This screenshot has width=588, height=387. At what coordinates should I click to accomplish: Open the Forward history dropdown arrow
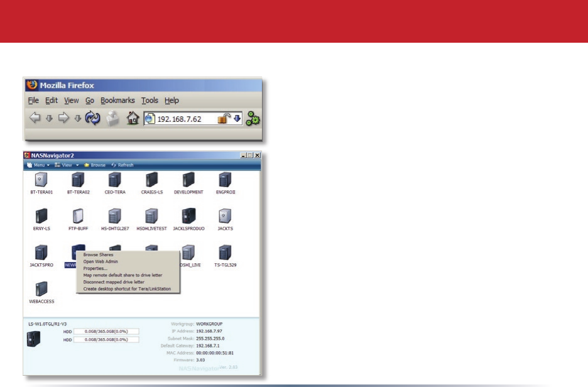click(x=78, y=119)
